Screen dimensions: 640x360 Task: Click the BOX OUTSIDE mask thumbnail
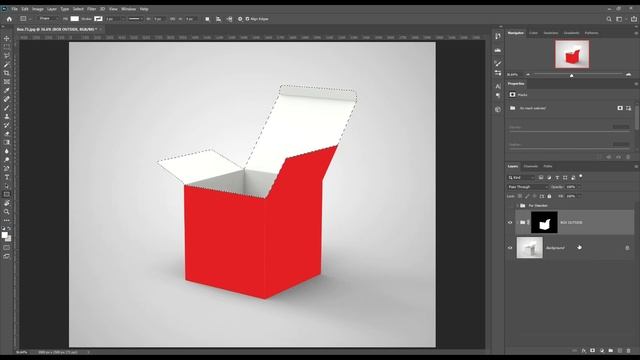544,222
